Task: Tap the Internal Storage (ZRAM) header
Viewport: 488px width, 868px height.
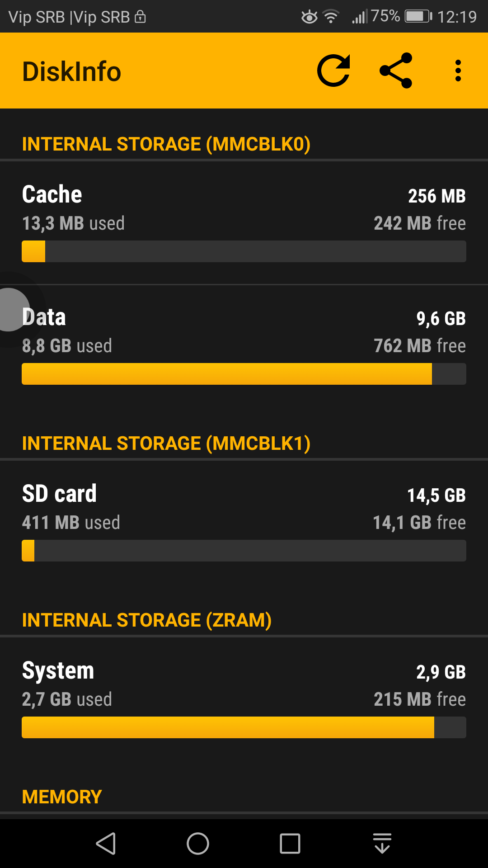Action: pyautogui.click(x=147, y=620)
